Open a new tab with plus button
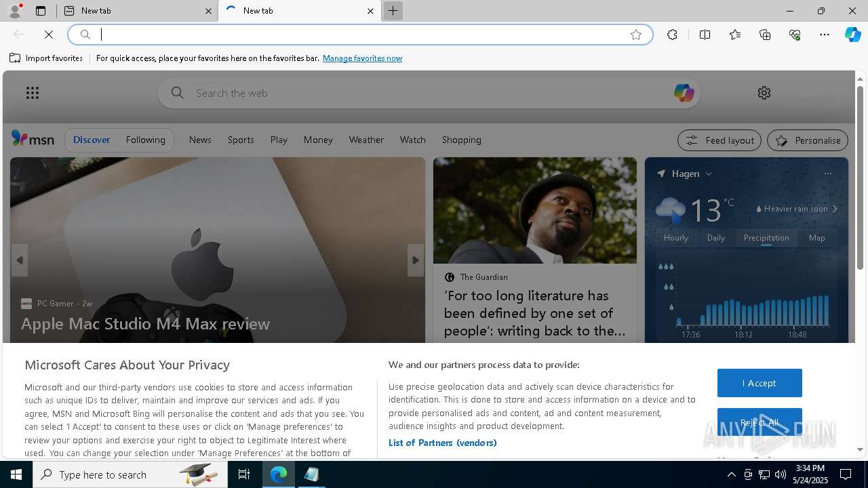 [393, 11]
